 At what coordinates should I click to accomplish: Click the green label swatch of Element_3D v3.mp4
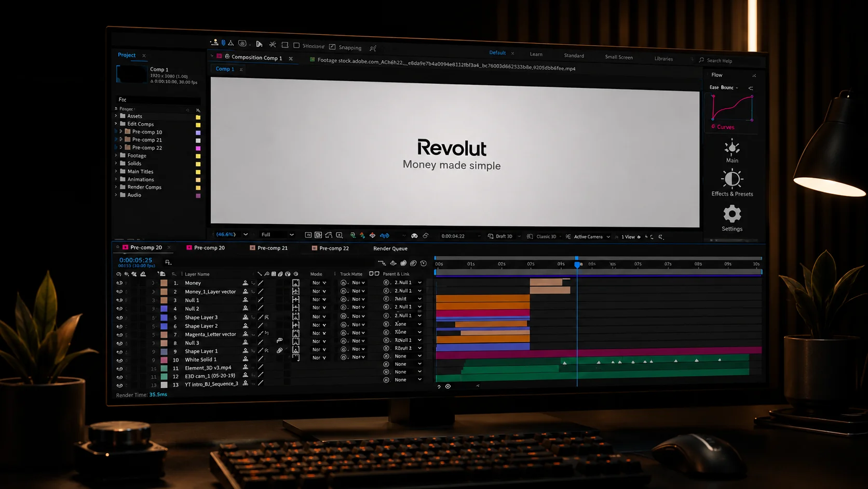(x=164, y=368)
